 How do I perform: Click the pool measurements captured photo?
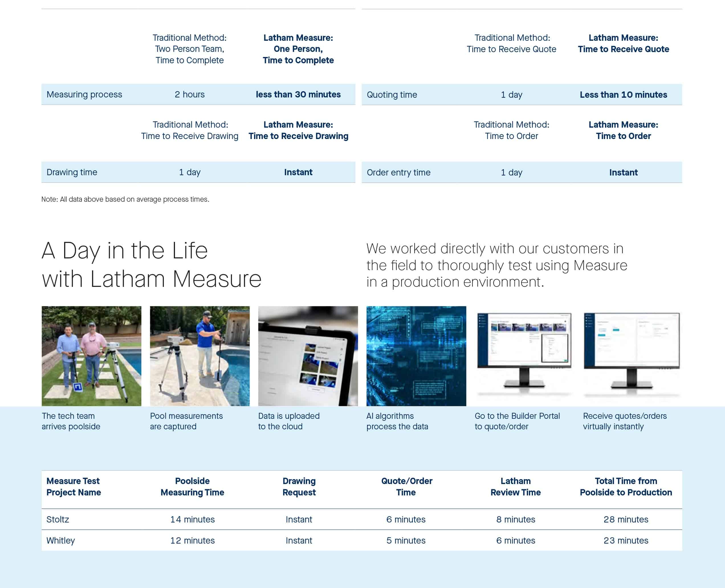pos(199,356)
